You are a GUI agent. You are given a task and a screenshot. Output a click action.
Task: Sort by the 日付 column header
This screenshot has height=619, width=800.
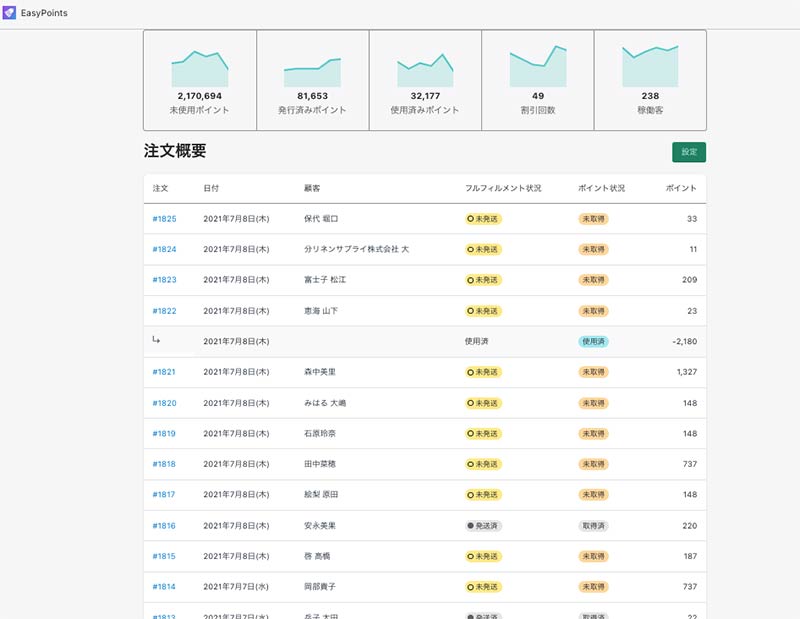click(211, 188)
